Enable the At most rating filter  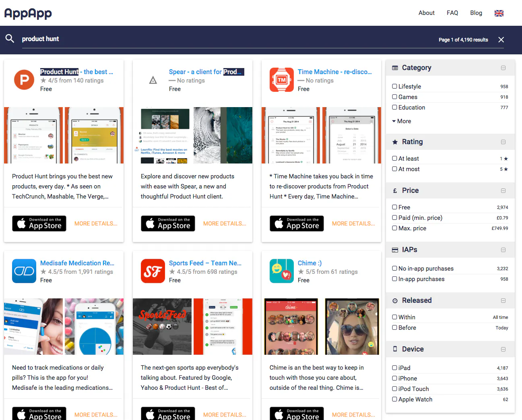click(x=395, y=169)
